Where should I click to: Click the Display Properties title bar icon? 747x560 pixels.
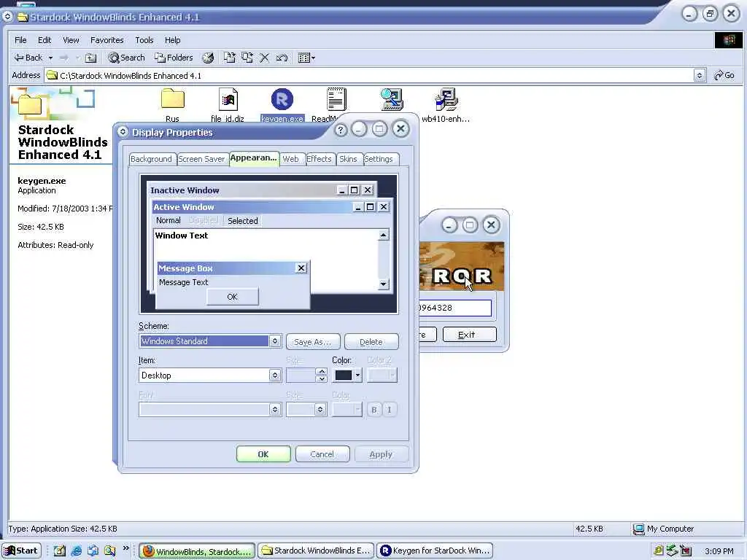coord(123,132)
